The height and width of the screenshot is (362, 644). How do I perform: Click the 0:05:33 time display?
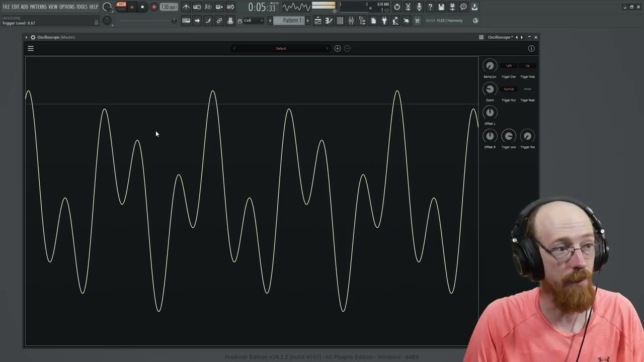click(x=262, y=7)
